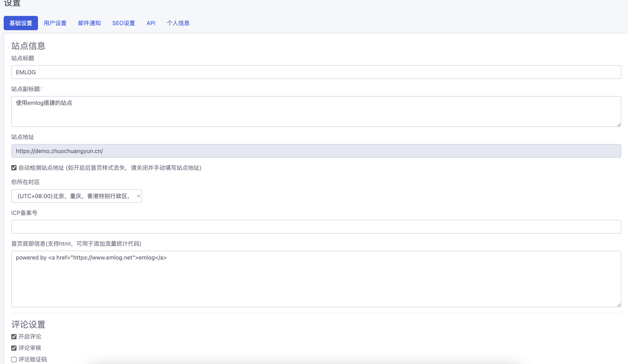Click the 站点地址 label
Screen dimensions: 628x364
pyautogui.click(x=23, y=137)
